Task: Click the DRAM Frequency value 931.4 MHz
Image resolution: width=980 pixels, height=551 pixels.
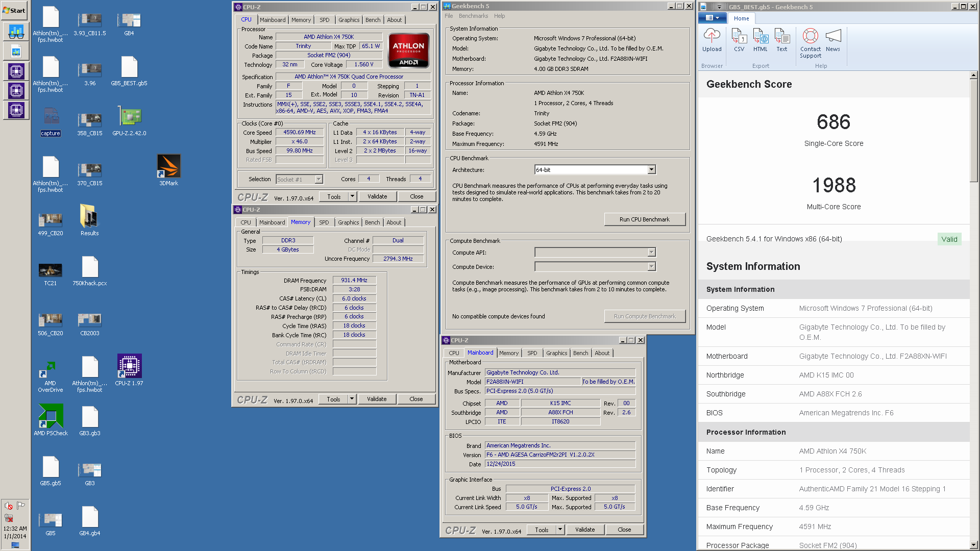Action: click(x=354, y=280)
